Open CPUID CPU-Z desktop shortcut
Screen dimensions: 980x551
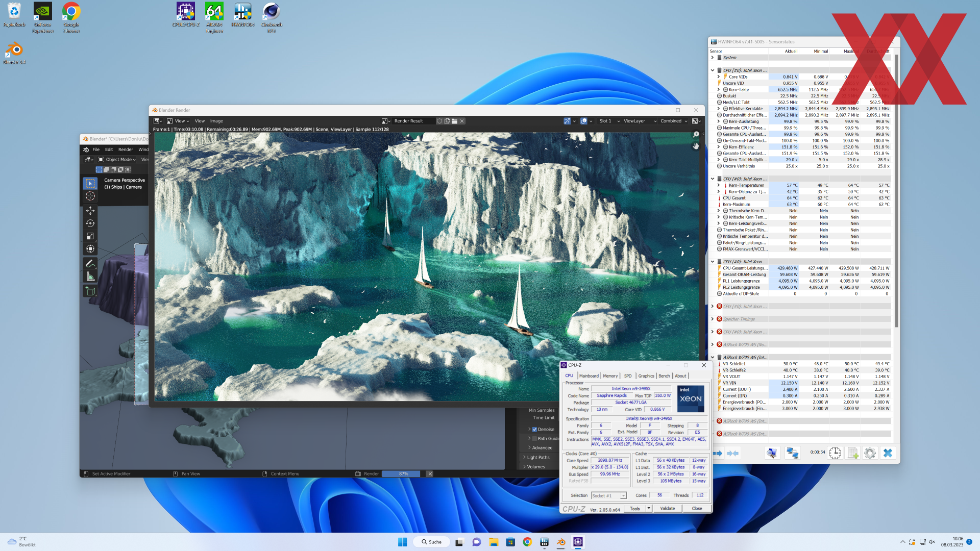pos(186,15)
